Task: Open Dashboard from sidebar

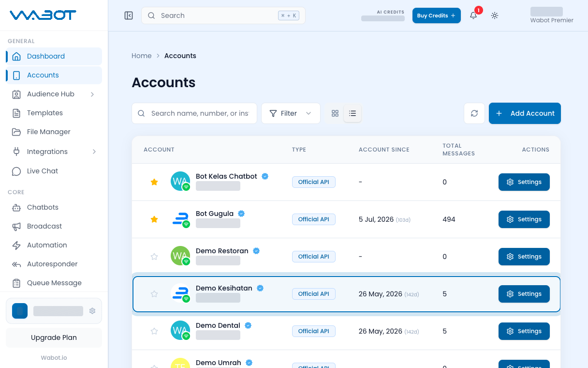Action: tap(54, 56)
